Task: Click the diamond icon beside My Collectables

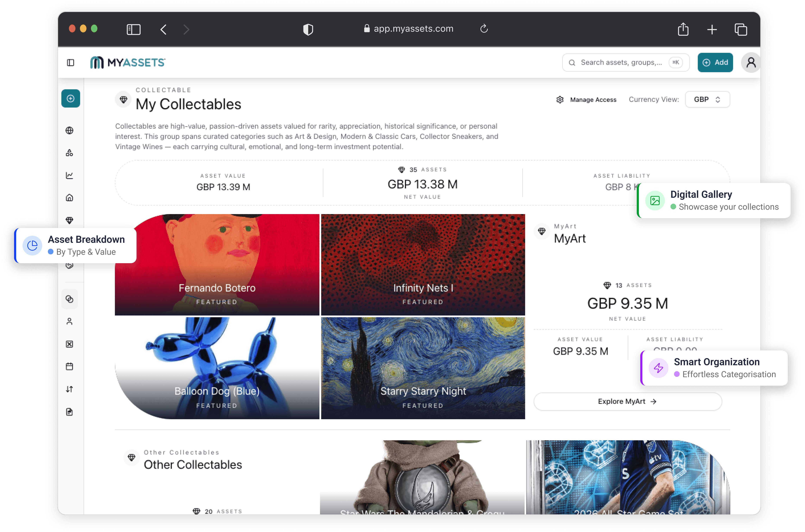Action: tap(123, 99)
